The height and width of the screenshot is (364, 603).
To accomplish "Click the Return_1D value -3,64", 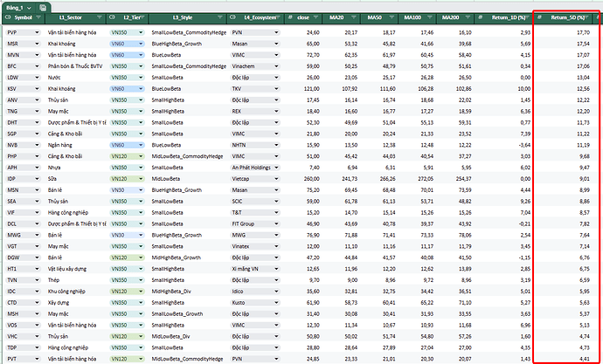I will (525, 145).
